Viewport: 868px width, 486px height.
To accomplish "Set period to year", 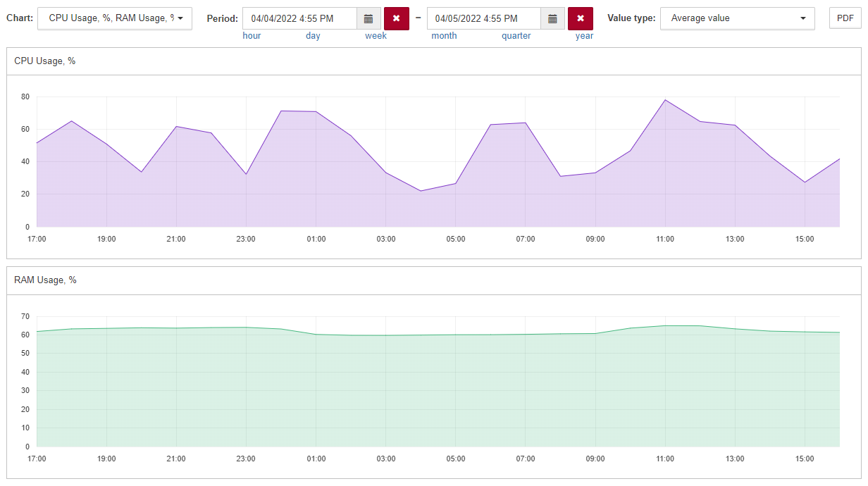I will click(x=584, y=36).
